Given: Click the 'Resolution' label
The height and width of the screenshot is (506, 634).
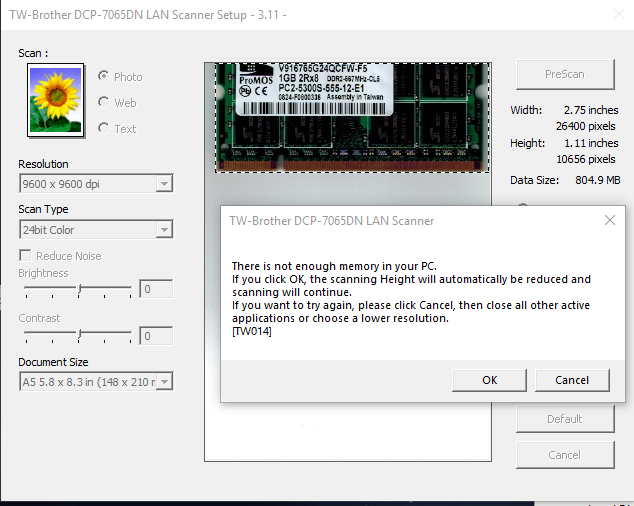Looking at the screenshot, I should [x=43, y=164].
